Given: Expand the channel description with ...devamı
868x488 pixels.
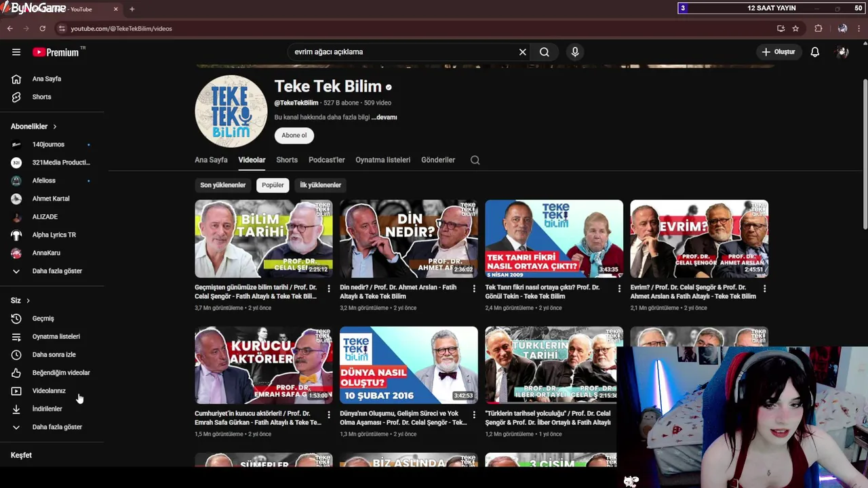Looking at the screenshot, I should 384,117.
